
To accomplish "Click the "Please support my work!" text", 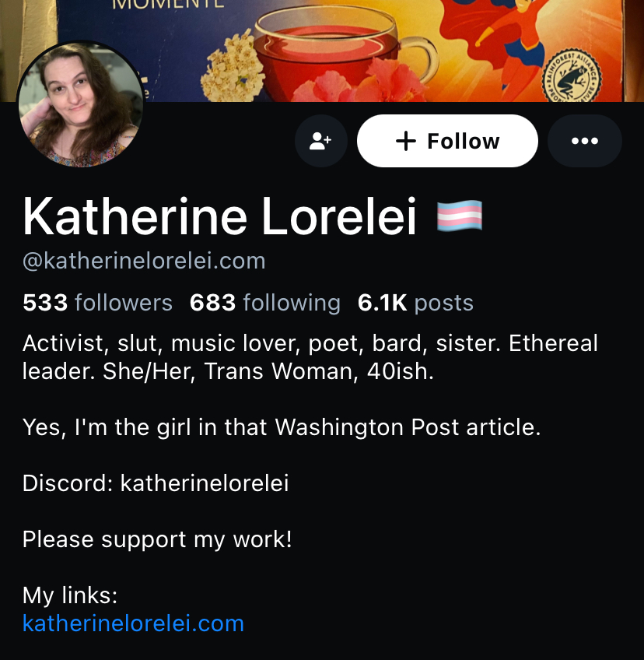I will (x=157, y=539).
